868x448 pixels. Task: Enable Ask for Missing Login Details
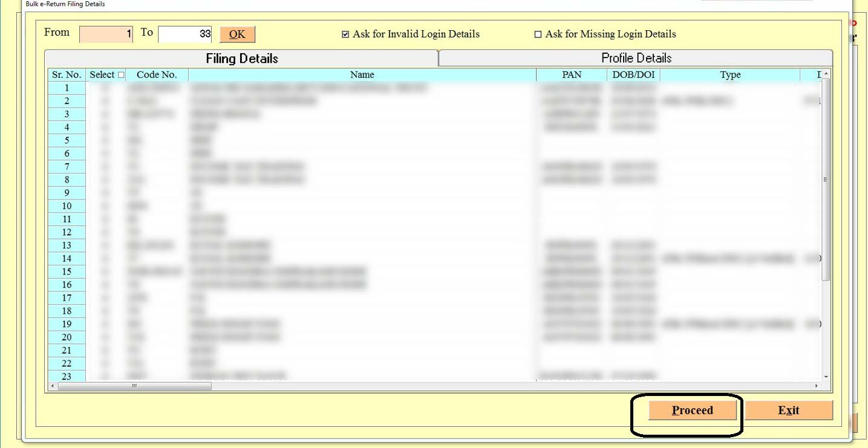tap(538, 34)
